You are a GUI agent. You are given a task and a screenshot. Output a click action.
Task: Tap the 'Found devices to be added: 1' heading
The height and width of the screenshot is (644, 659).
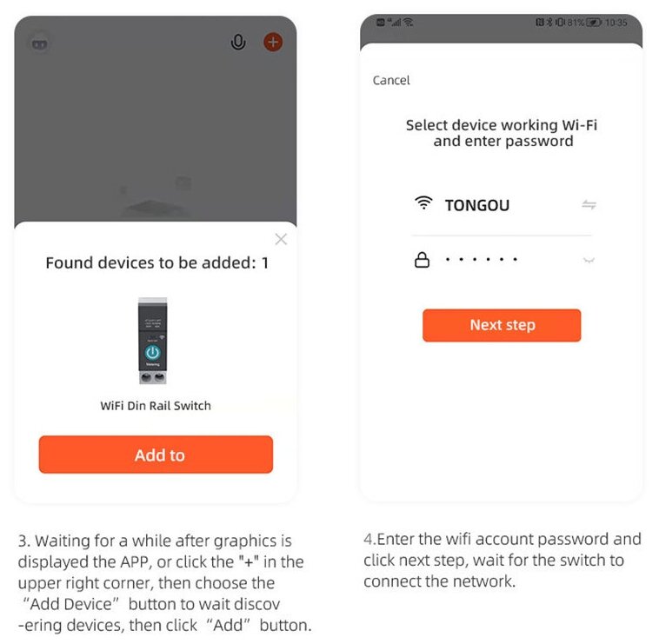(x=156, y=263)
